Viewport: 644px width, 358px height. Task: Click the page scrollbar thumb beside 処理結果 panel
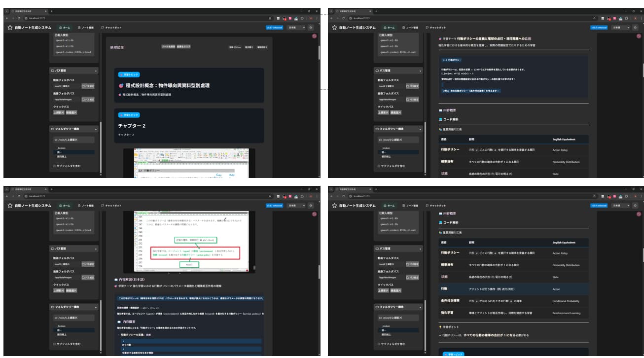(x=319, y=52)
